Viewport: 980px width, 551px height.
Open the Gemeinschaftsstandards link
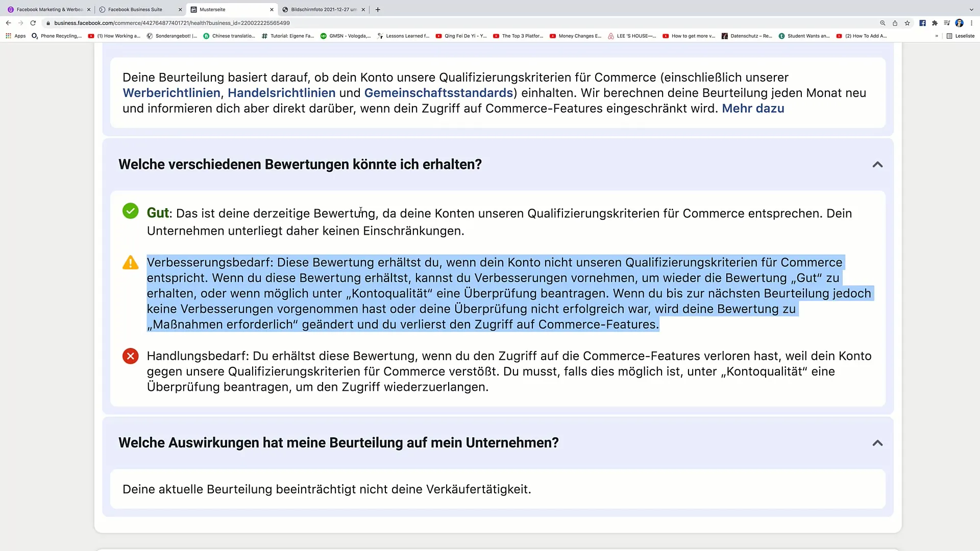(438, 93)
